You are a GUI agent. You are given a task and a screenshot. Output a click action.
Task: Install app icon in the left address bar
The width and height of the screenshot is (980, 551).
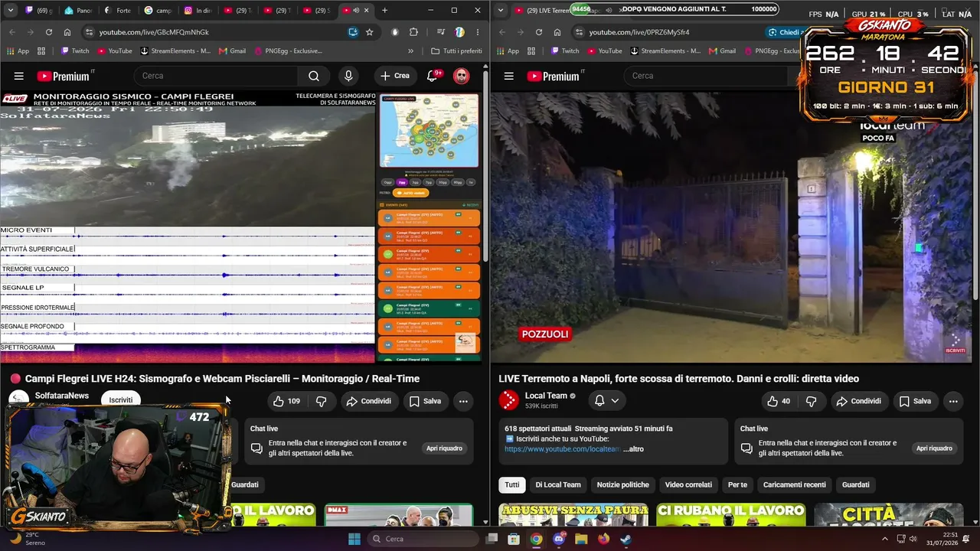[353, 32]
